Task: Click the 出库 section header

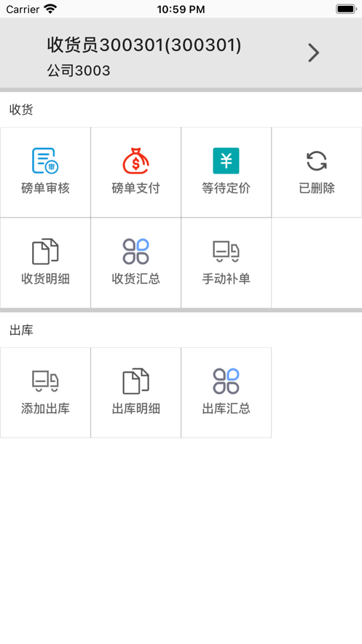Action: [21, 330]
